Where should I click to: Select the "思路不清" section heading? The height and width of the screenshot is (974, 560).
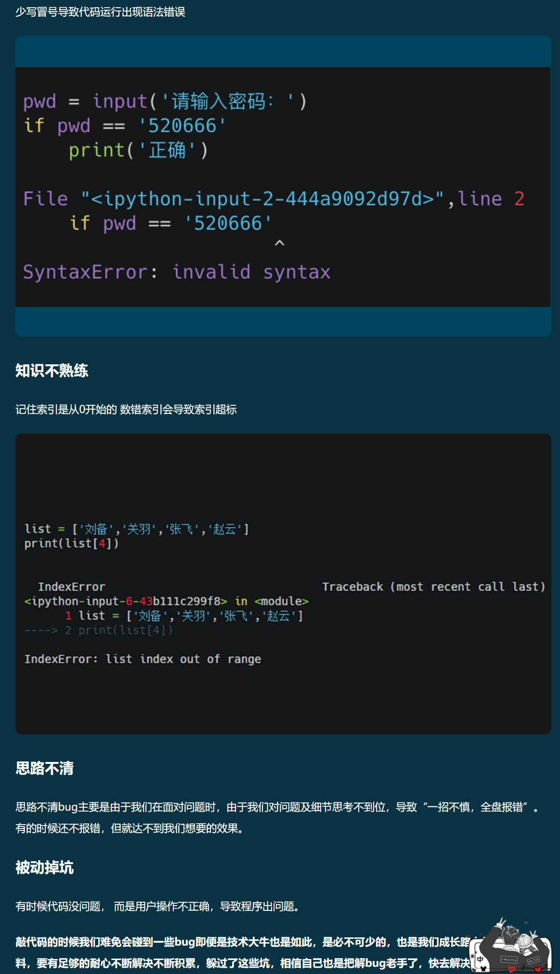(x=44, y=768)
